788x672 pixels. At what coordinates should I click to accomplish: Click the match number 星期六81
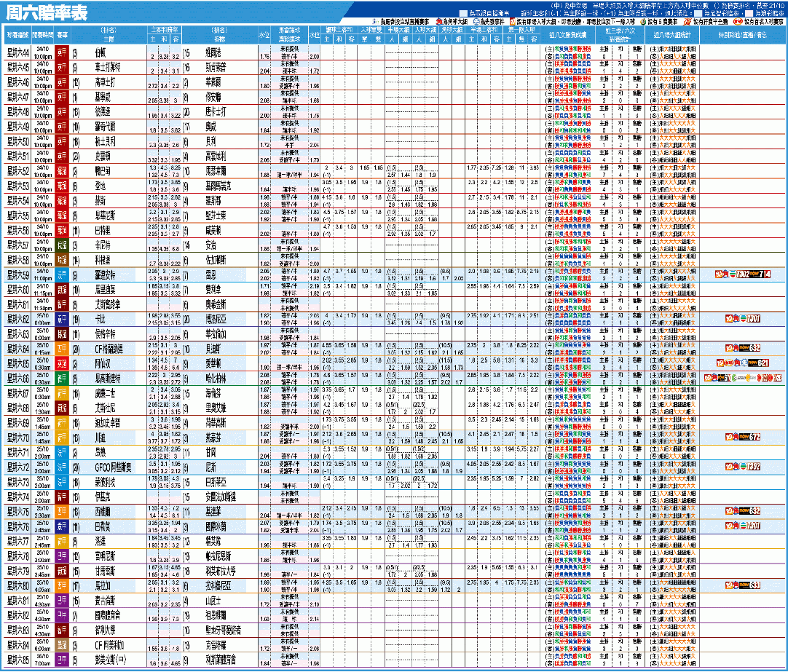tap(18, 601)
